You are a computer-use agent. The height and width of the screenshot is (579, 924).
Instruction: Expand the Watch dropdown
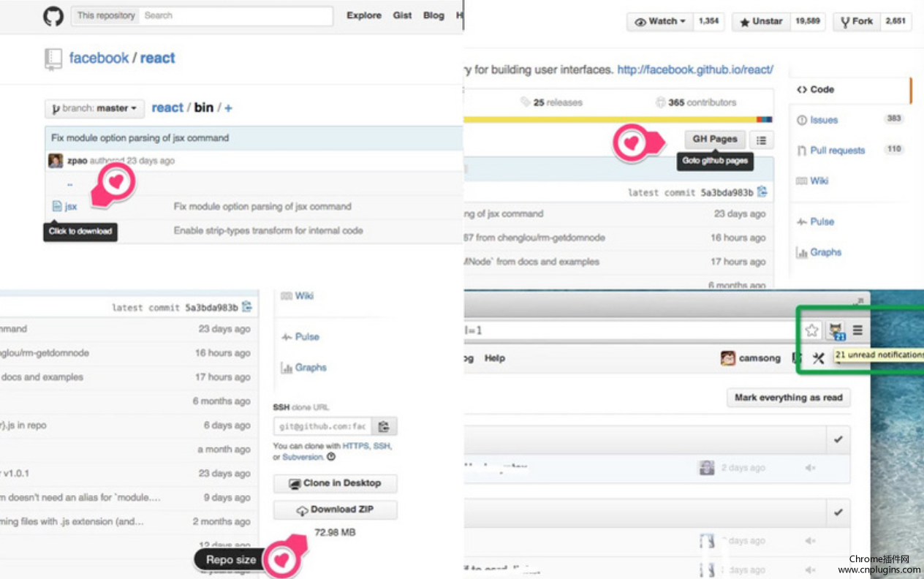[x=659, y=22]
